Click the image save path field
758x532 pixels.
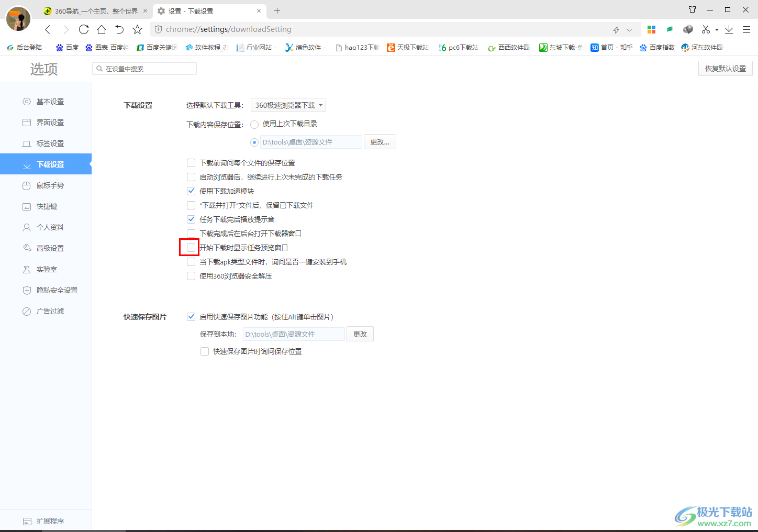294,334
